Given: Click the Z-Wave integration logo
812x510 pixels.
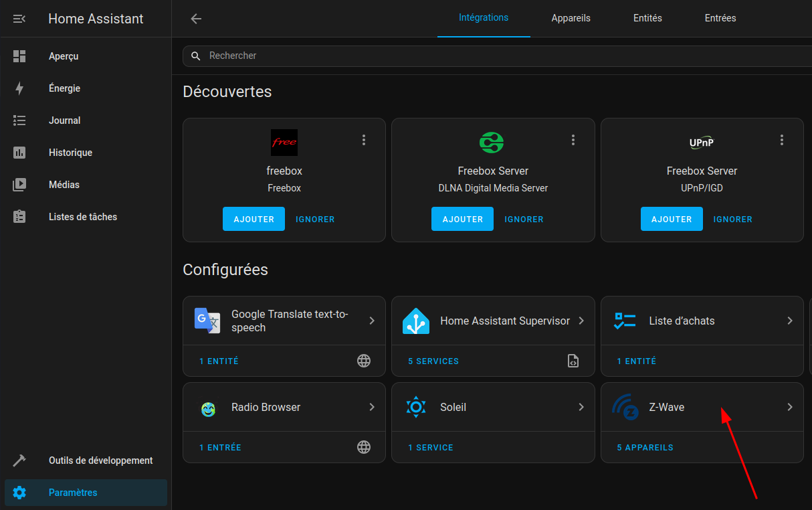Looking at the screenshot, I should tap(625, 407).
